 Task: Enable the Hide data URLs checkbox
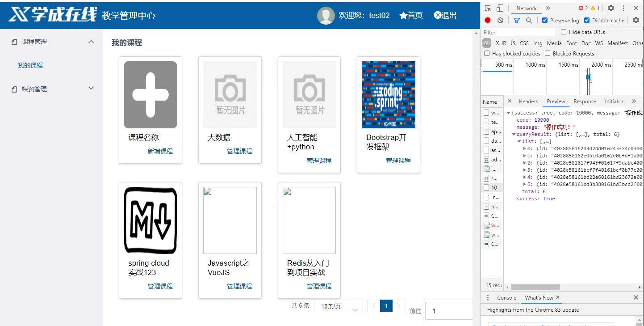pyautogui.click(x=564, y=32)
